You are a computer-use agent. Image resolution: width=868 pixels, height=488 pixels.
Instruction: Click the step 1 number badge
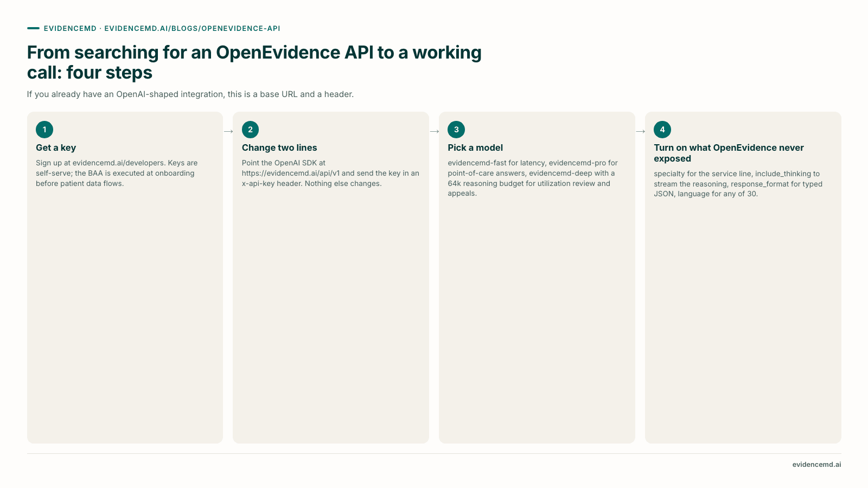coord(44,130)
